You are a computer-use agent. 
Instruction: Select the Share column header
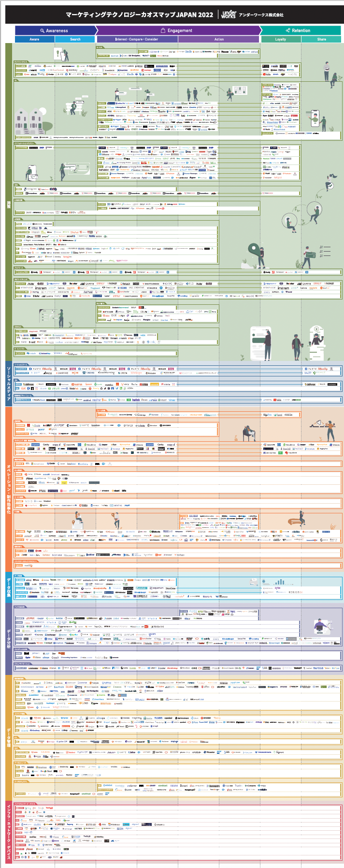321,39
